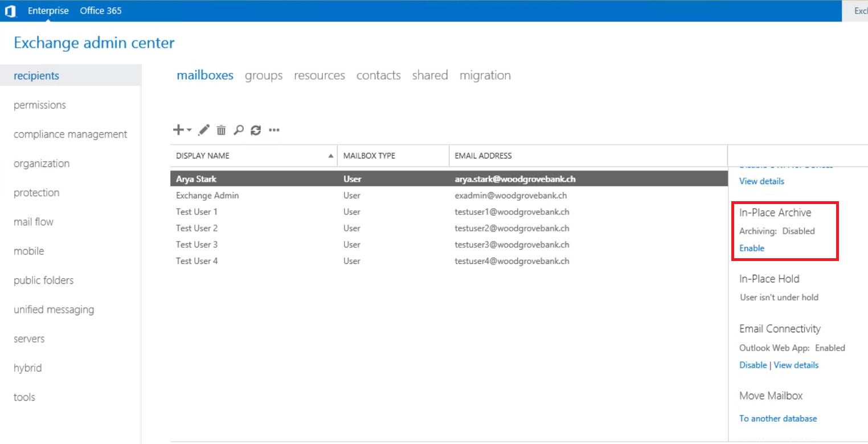Open the groups tab
Image resolution: width=868 pixels, height=444 pixels.
pos(264,75)
